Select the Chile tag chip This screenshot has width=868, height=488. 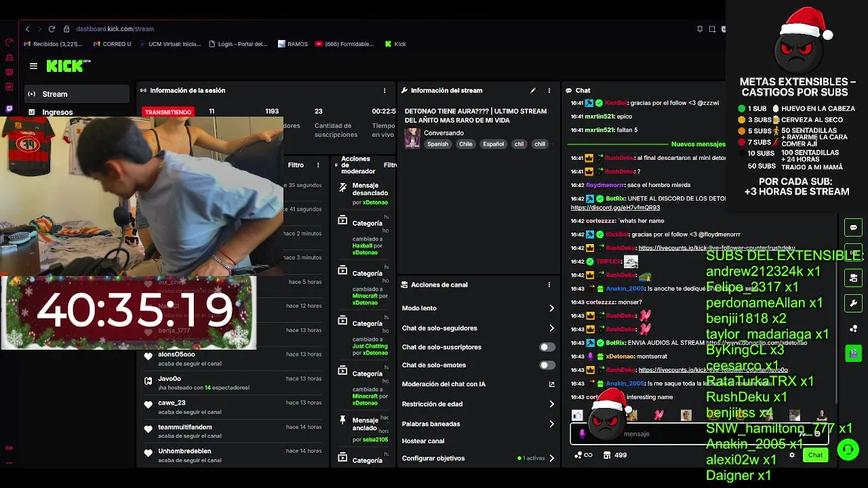(x=465, y=144)
